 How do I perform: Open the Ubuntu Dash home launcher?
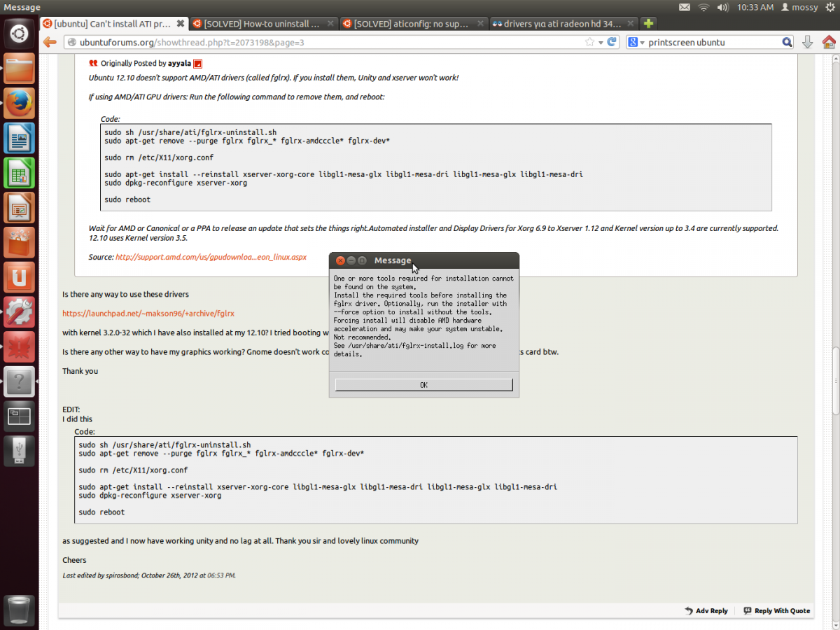tap(19, 33)
